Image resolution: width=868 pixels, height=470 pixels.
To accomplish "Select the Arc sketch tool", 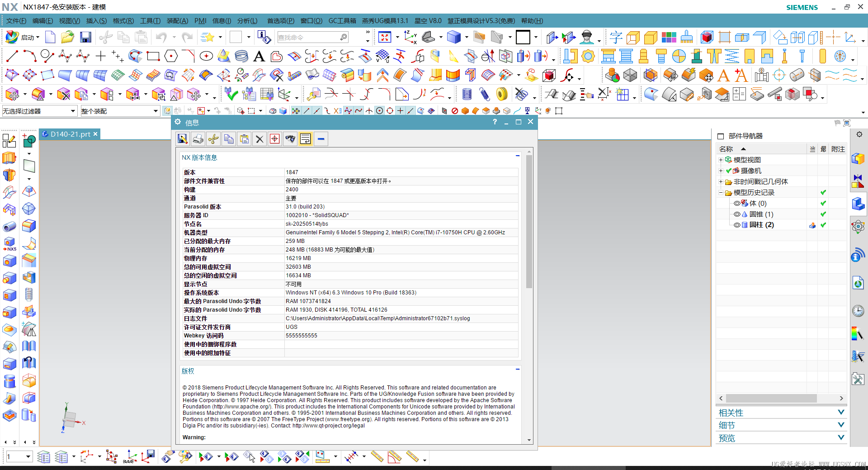I will tap(29, 56).
